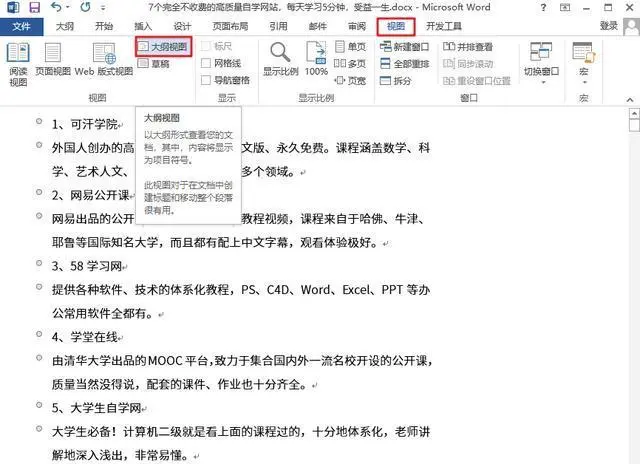The height and width of the screenshot is (464, 640).
Task: Switch to the 审阅 (Review) tab
Action: (x=357, y=27)
